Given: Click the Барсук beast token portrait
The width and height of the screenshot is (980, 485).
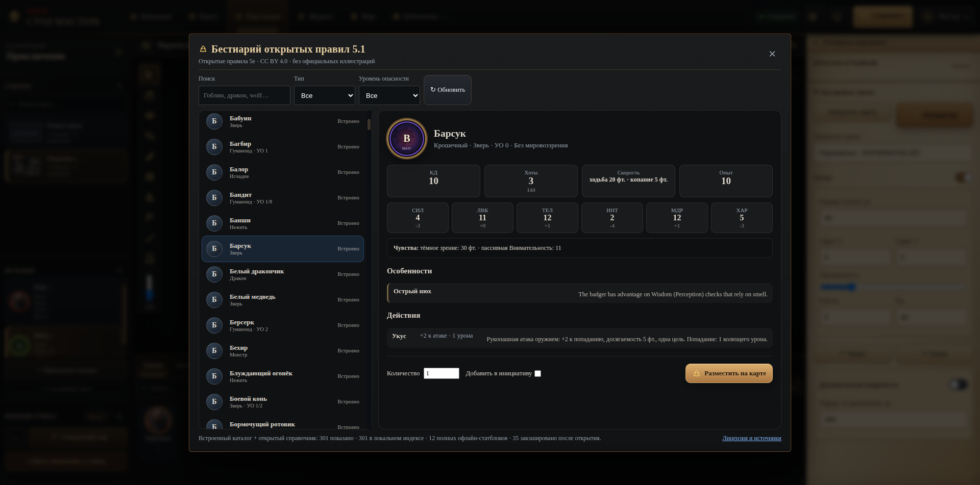Looking at the screenshot, I should (x=407, y=139).
